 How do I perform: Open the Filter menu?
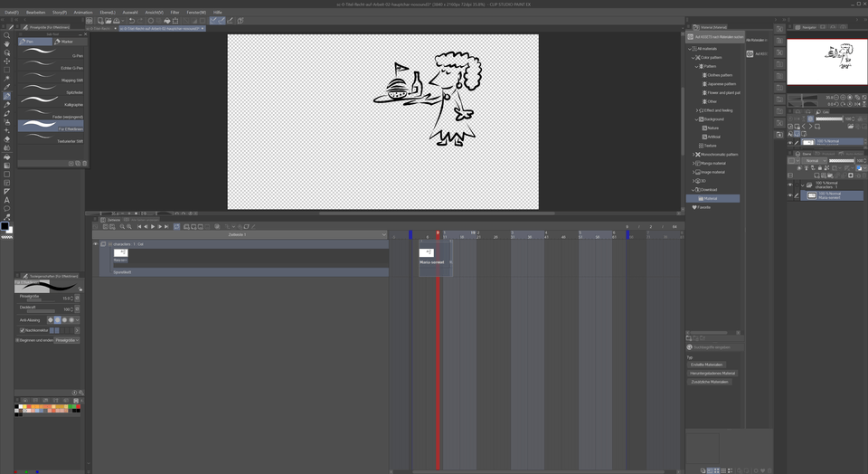pyautogui.click(x=175, y=12)
